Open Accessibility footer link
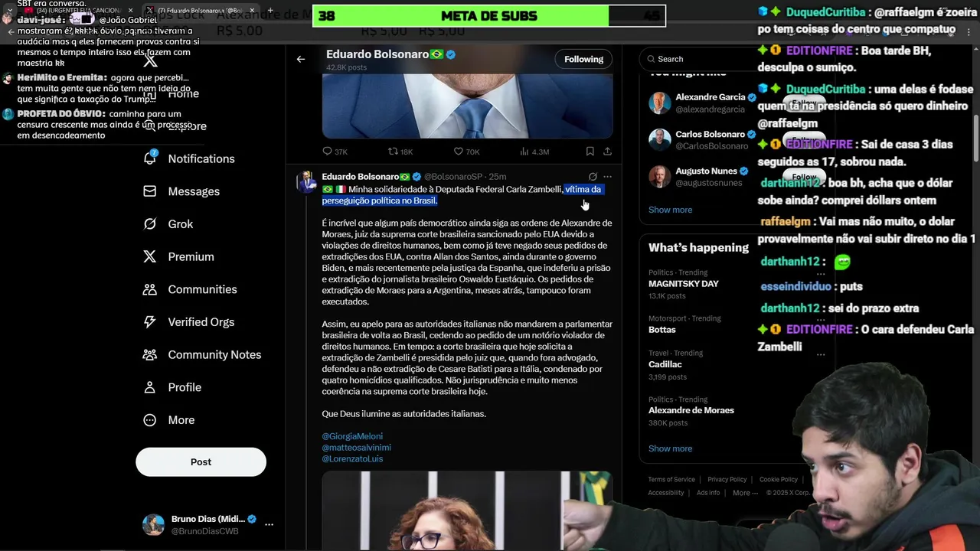 point(666,493)
